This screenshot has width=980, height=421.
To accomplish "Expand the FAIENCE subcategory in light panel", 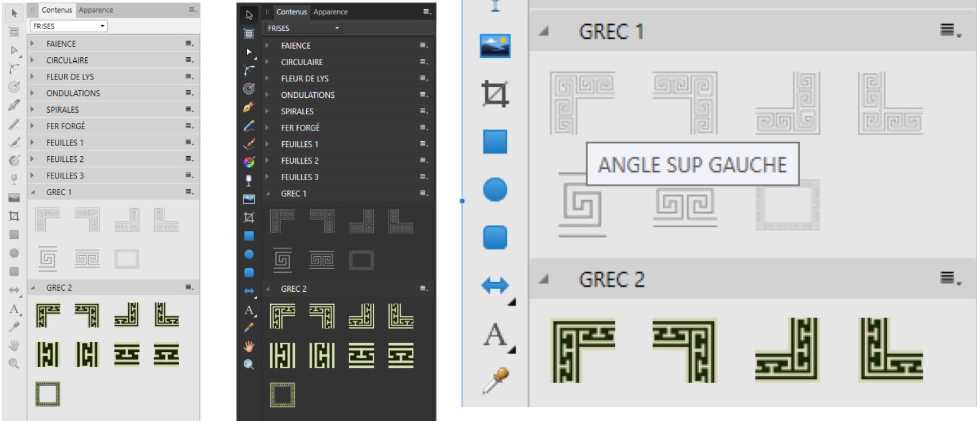I will click(x=33, y=43).
